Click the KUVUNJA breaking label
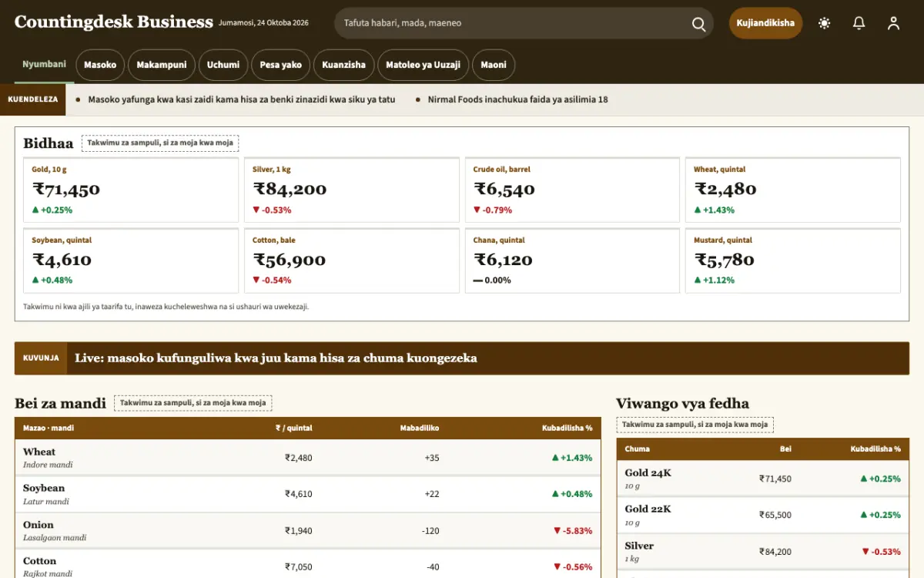 point(41,358)
